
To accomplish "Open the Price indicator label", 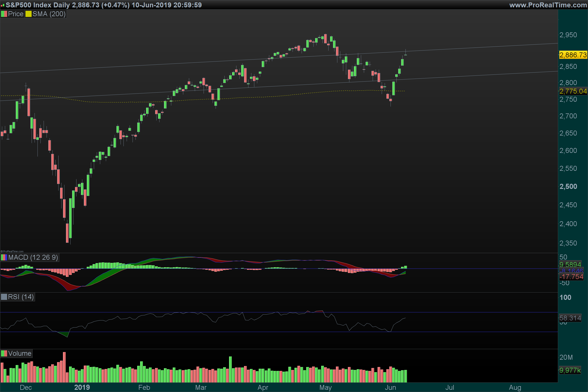I will (15, 14).
